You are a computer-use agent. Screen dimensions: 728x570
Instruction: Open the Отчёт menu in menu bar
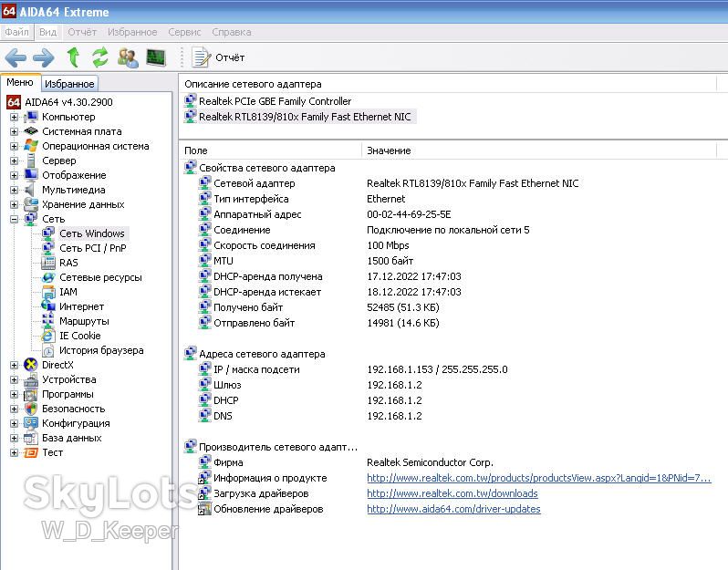pos(82,32)
